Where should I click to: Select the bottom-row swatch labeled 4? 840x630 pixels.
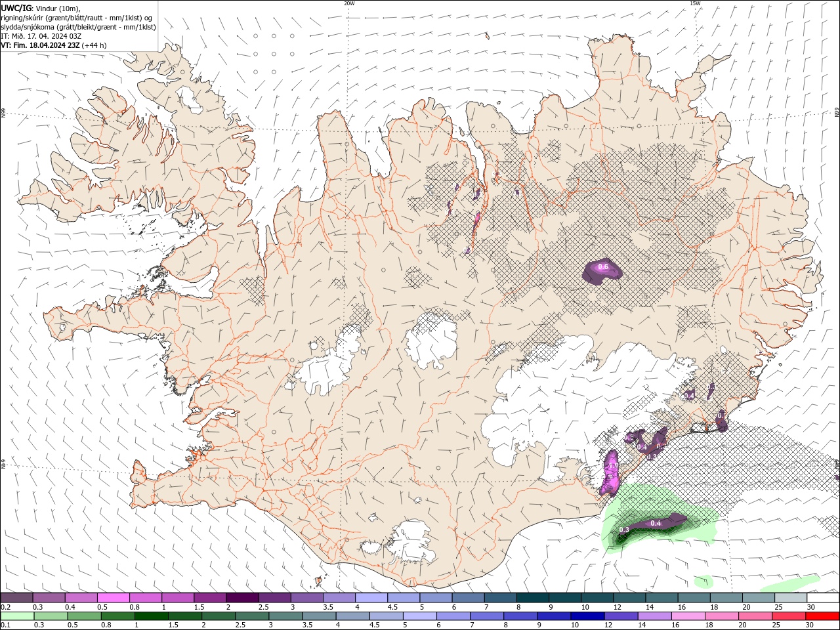point(352,616)
